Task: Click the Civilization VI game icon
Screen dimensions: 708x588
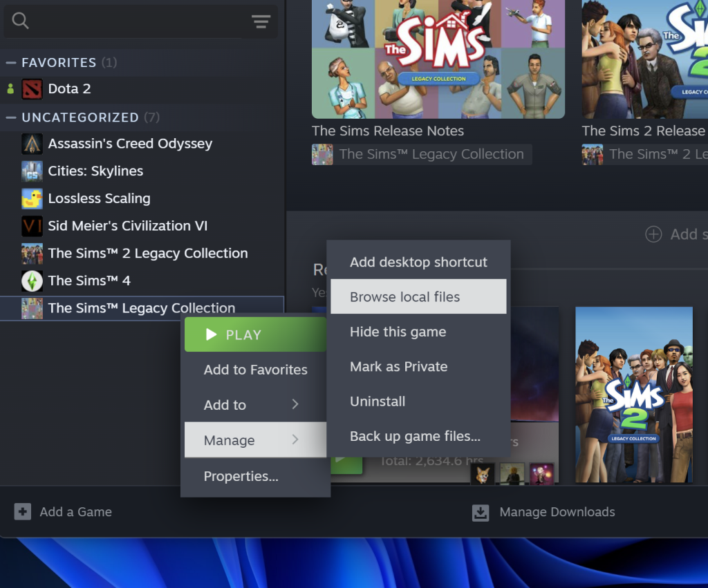Action: click(x=32, y=226)
